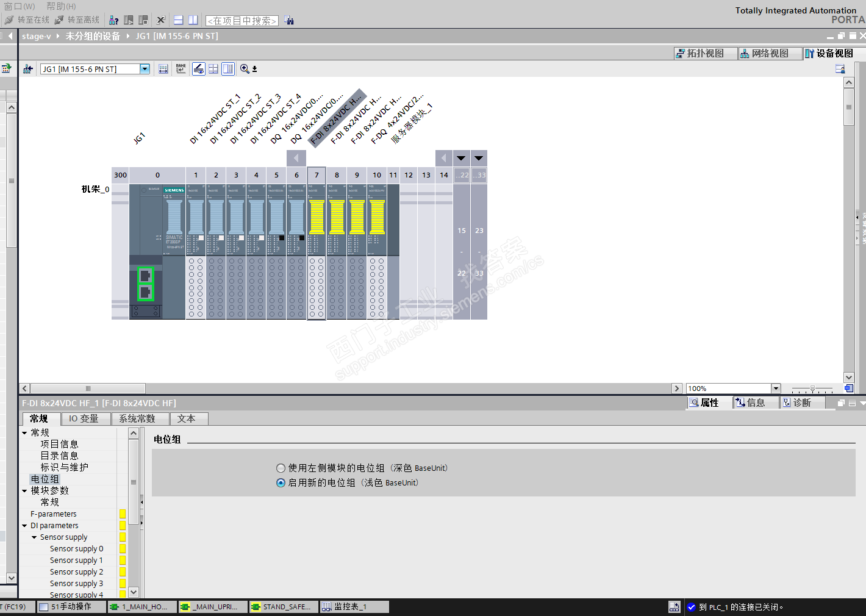Select the DQ module in slot 6
The width and height of the screenshot is (866, 616).
(296, 251)
